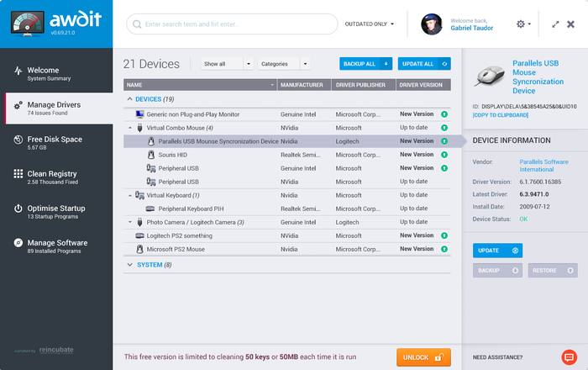588x370 pixels.
Task: Collapse the Virtual Combo Mouse node
Action: 130,128
